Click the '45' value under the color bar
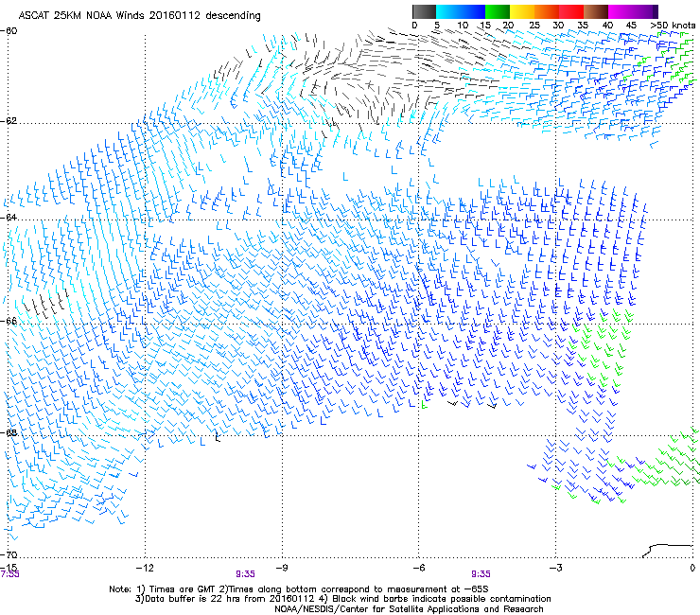 (631, 26)
